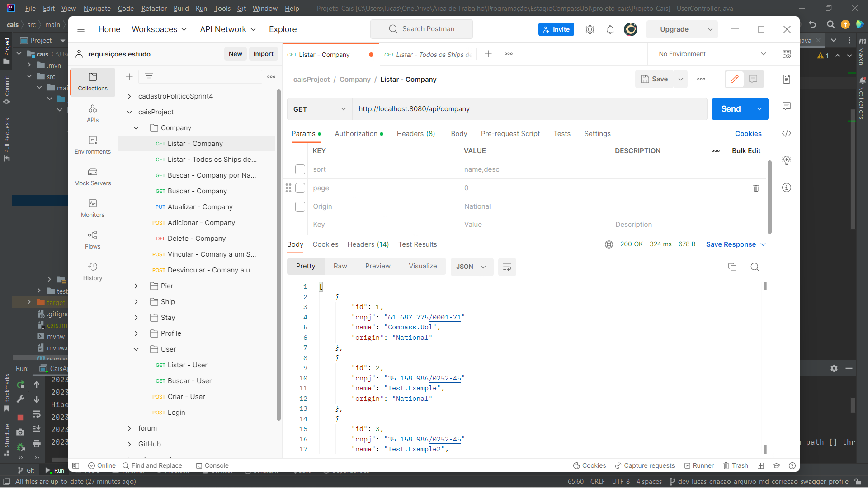
Task: Open Postman settings gear
Action: [x=590, y=29]
